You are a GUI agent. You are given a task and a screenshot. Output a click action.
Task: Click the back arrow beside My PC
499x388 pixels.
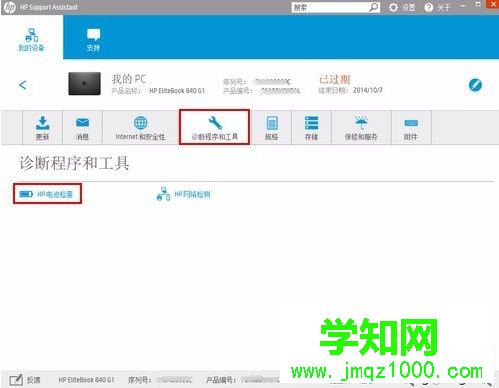coord(22,85)
